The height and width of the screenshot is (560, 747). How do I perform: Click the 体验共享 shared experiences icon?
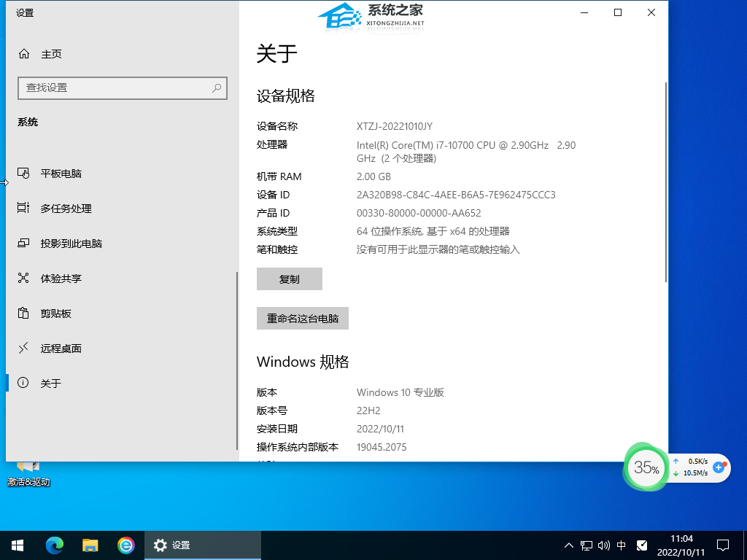click(x=24, y=279)
